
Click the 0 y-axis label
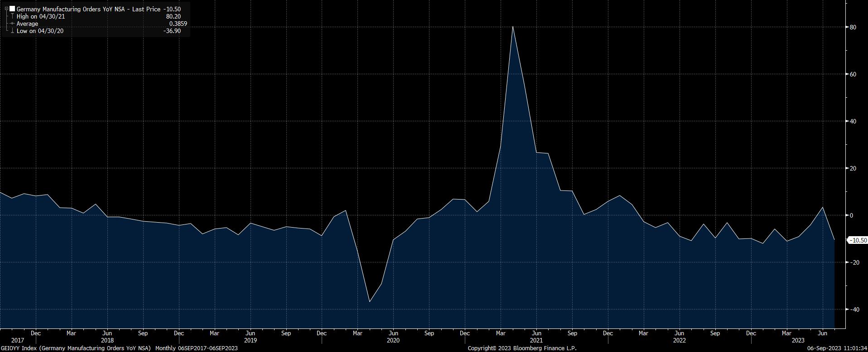click(851, 215)
